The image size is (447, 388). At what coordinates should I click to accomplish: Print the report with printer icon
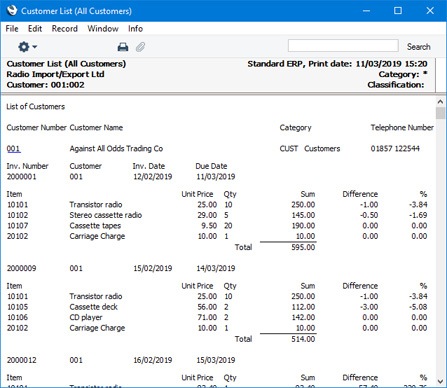pyautogui.click(x=123, y=47)
